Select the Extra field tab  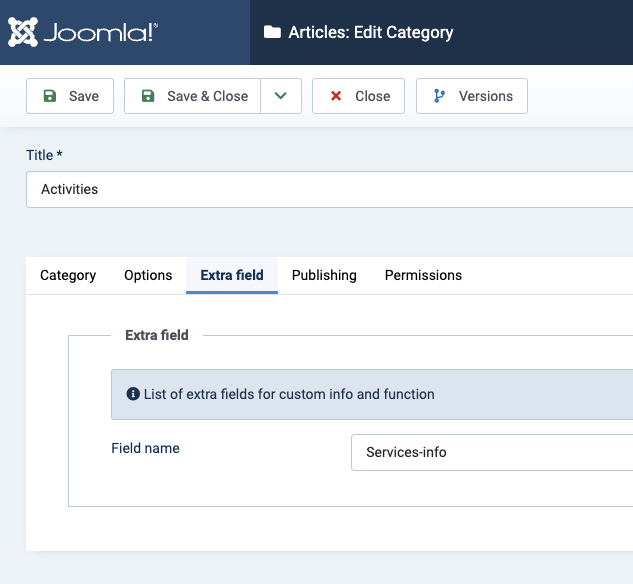[232, 275]
